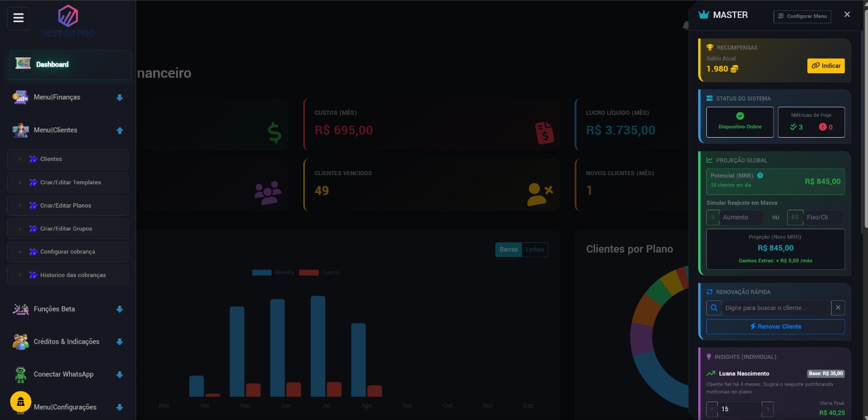Click the R$ 3.735,00 profit value
Image resolution: width=868 pixels, height=420 pixels.
tap(621, 130)
